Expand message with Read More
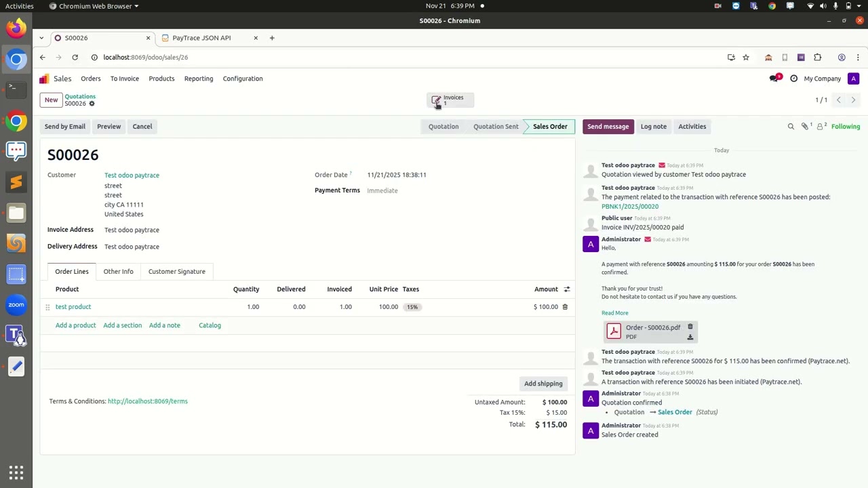868x488 pixels. (x=615, y=313)
